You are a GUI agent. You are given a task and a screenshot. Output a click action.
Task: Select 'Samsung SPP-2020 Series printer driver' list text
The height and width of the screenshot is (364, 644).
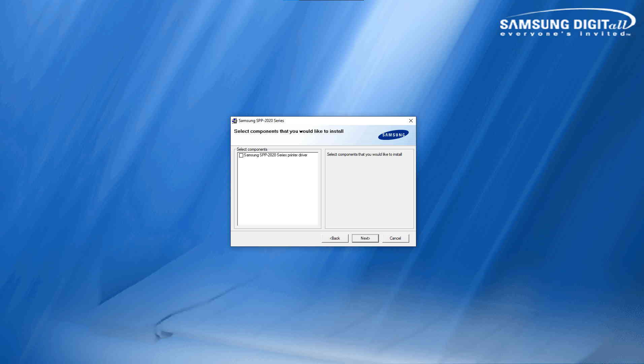click(x=276, y=155)
